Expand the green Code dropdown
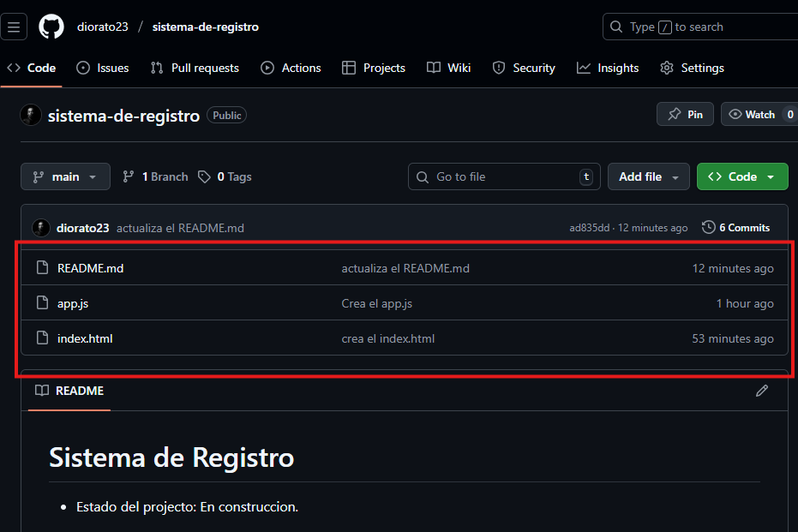The image size is (798, 532). pos(742,176)
